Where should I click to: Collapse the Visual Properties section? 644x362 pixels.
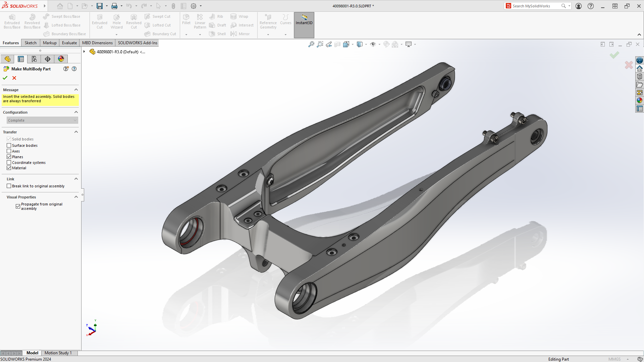tap(76, 196)
